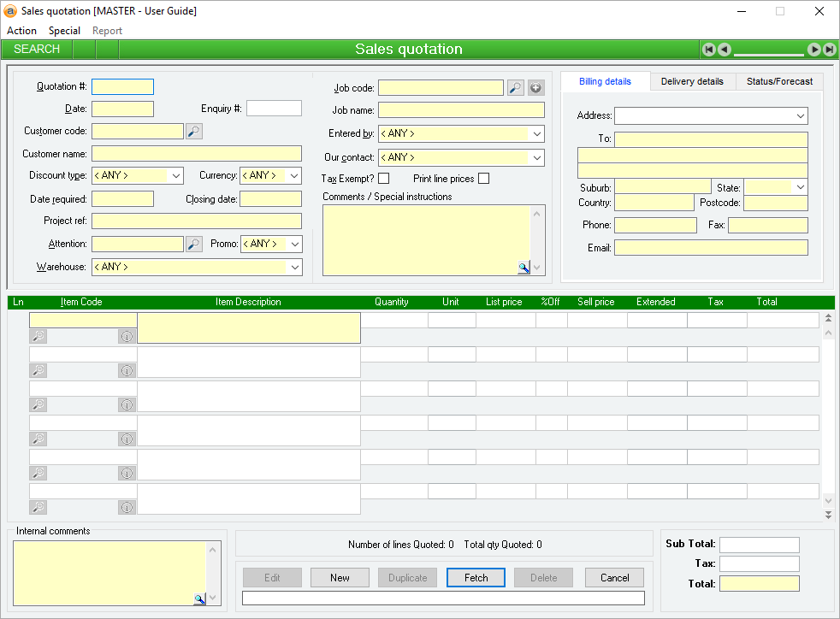Screen dimensions: 840x619
Task: Click first line item search icon
Action: point(38,337)
